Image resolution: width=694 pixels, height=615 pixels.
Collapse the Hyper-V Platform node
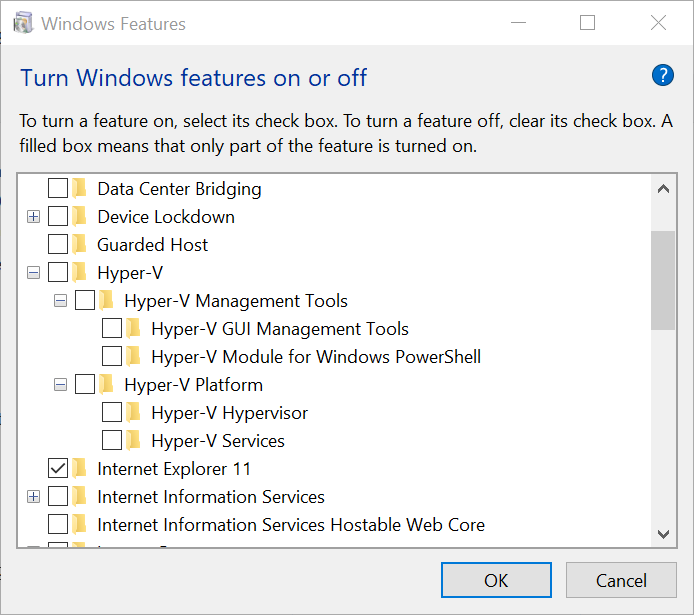click(x=60, y=385)
